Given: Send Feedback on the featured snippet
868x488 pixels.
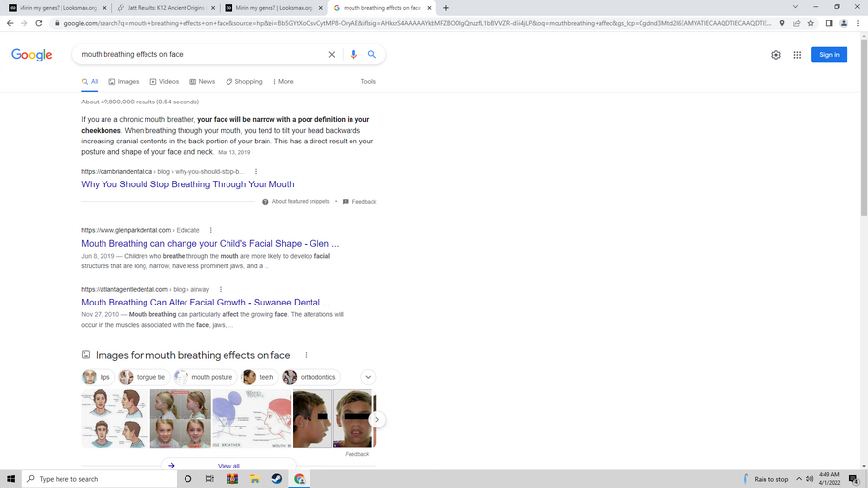Looking at the screenshot, I should (359, 202).
